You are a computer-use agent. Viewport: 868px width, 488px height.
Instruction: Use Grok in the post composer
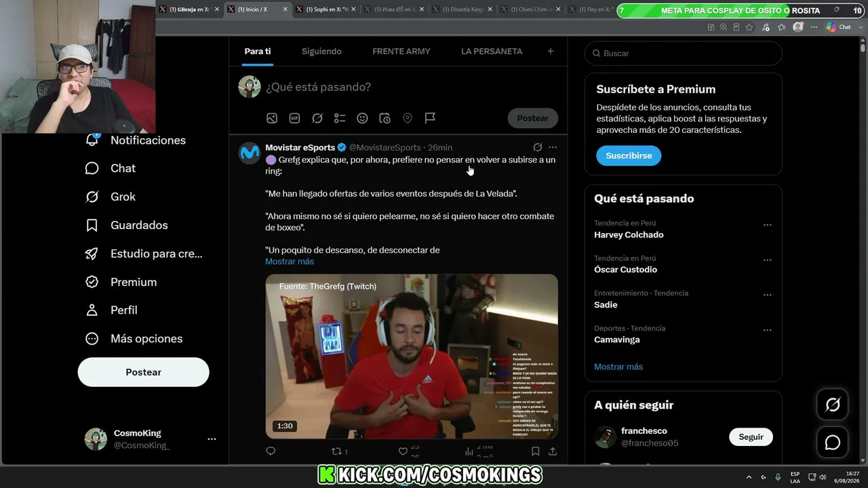pos(317,118)
